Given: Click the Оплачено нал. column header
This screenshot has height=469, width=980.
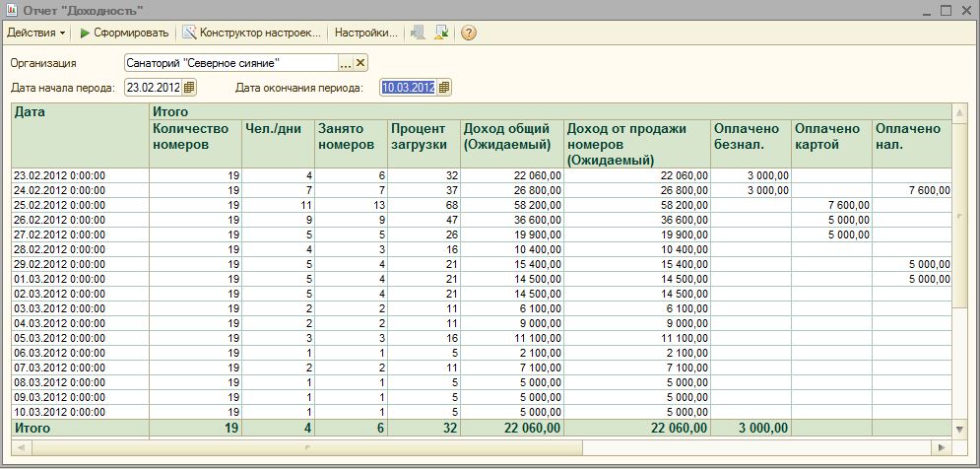Looking at the screenshot, I should pyautogui.click(x=912, y=143).
